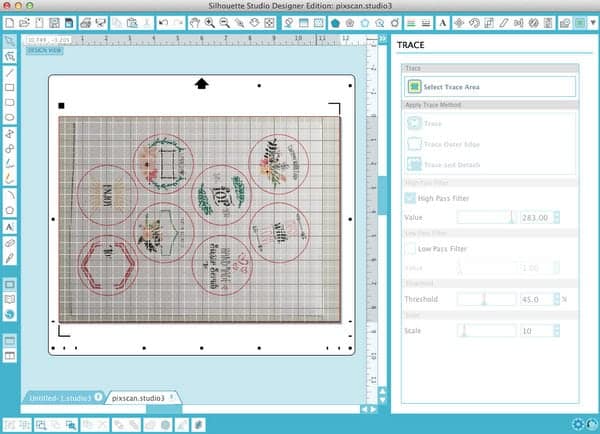Click the Threshold value field showing 45.0
This screenshot has height=434, width=600.
pyautogui.click(x=536, y=299)
